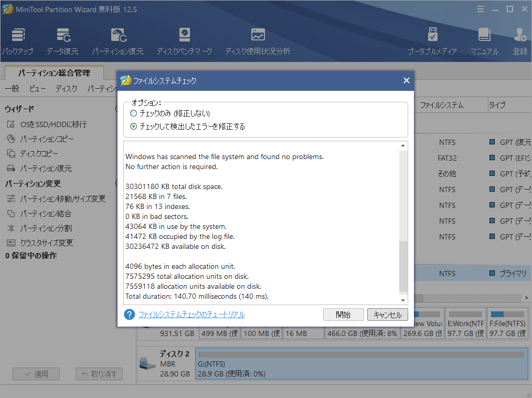
Task: Click the help question-mark icon in dialog
Action: 129,315
